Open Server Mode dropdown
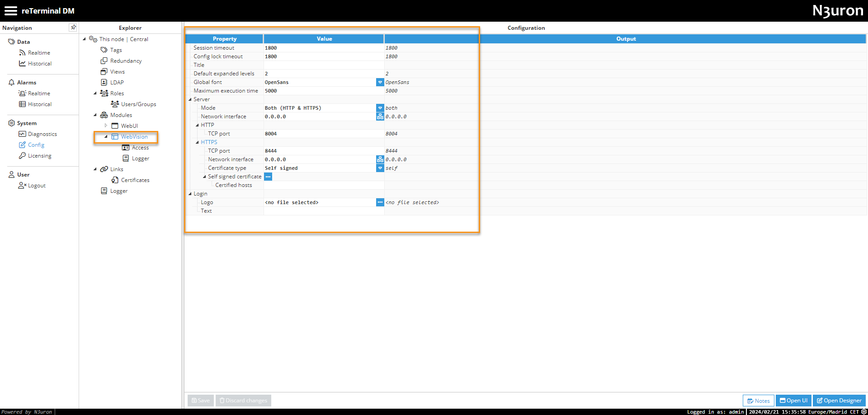 [380, 108]
